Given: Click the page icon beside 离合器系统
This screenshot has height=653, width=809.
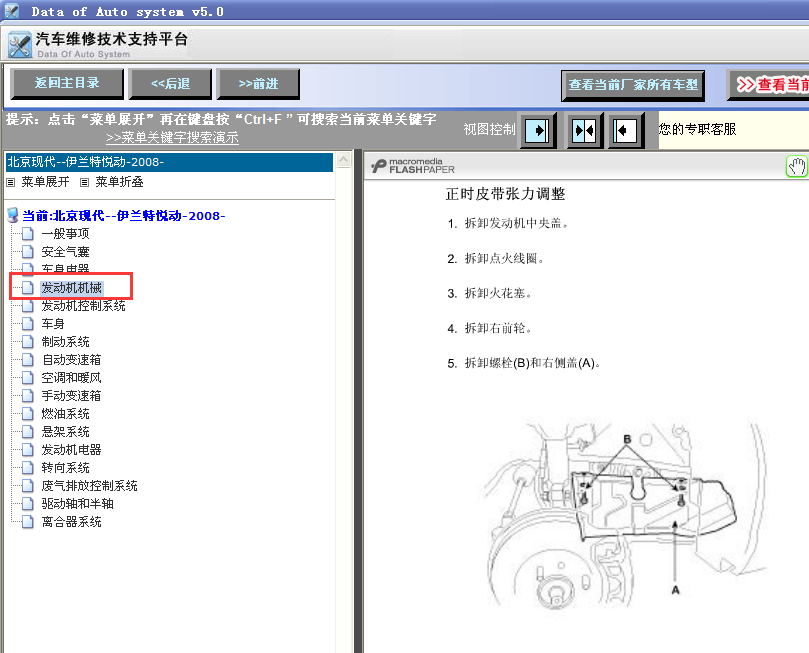Looking at the screenshot, I should 28,522.
